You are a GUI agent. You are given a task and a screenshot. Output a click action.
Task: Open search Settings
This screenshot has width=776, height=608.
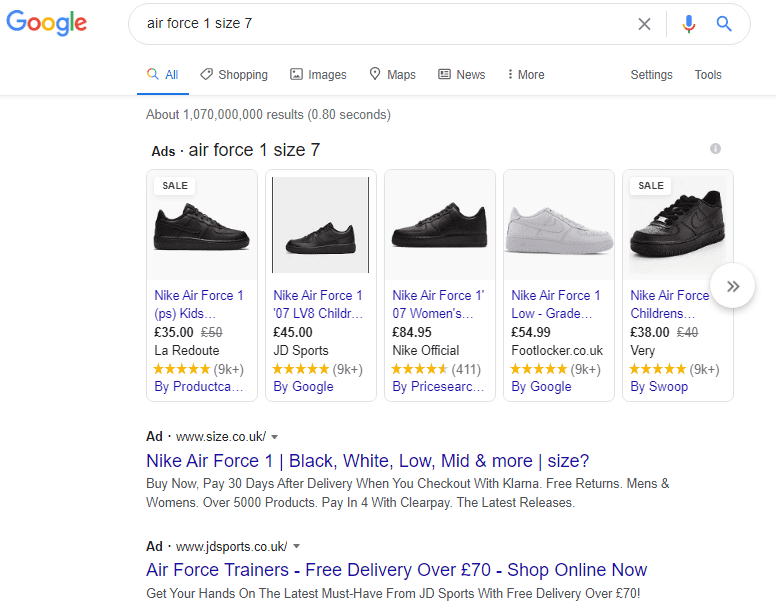(x=651, y=75)
